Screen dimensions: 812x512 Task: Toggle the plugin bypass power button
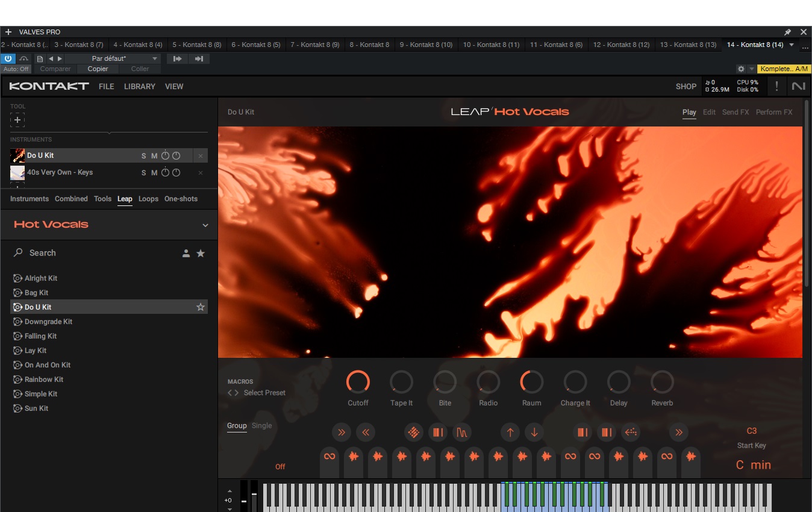8,58
